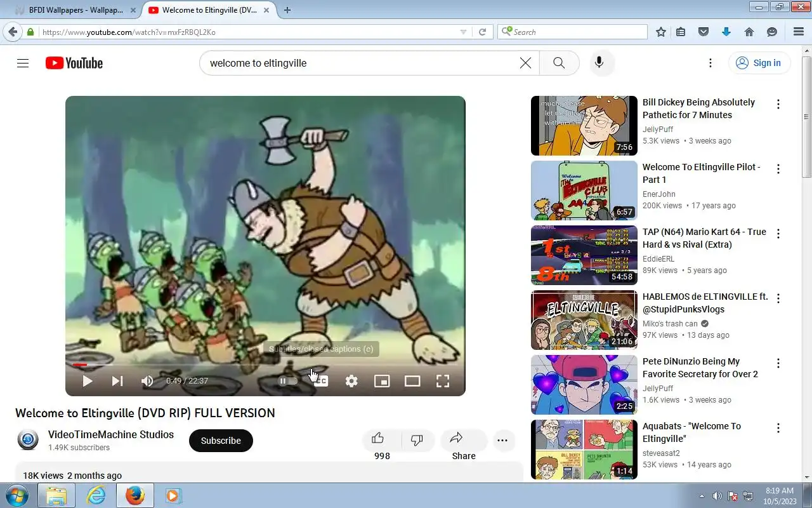
Task: Open the player settings gear
Action: tap(351, 381)
